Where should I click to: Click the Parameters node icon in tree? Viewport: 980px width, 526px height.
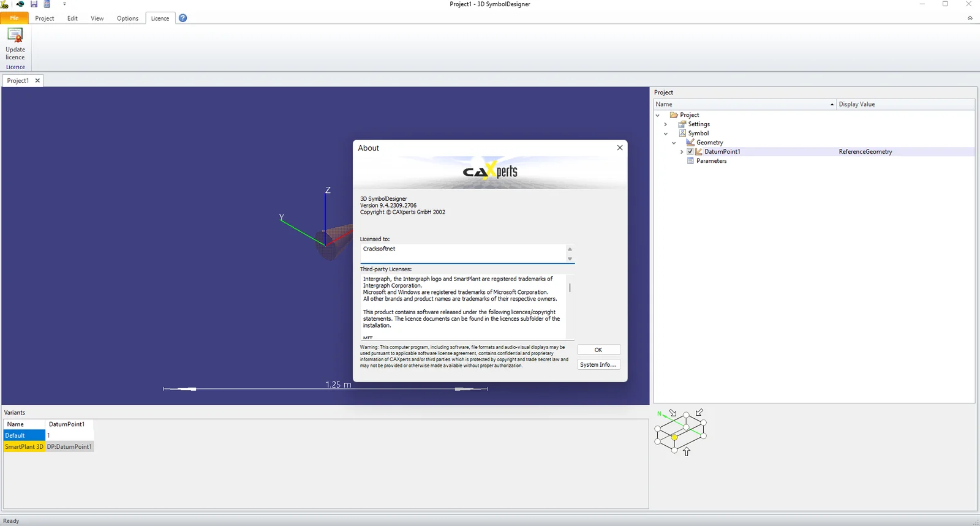point(690,161)
